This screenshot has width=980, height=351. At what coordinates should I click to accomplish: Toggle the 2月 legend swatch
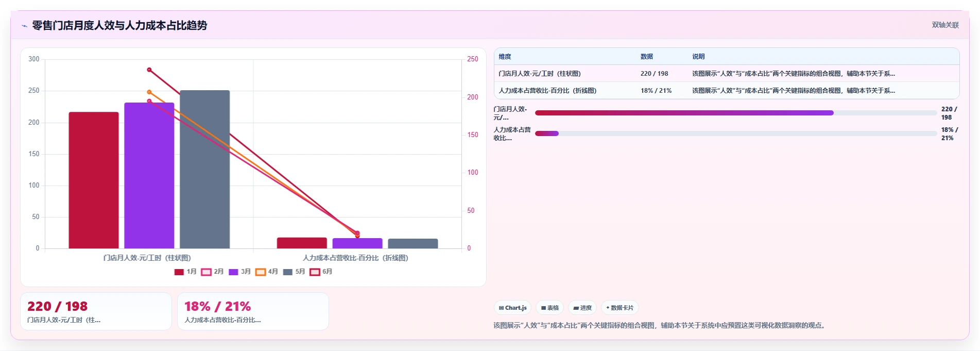pos(206,272)
